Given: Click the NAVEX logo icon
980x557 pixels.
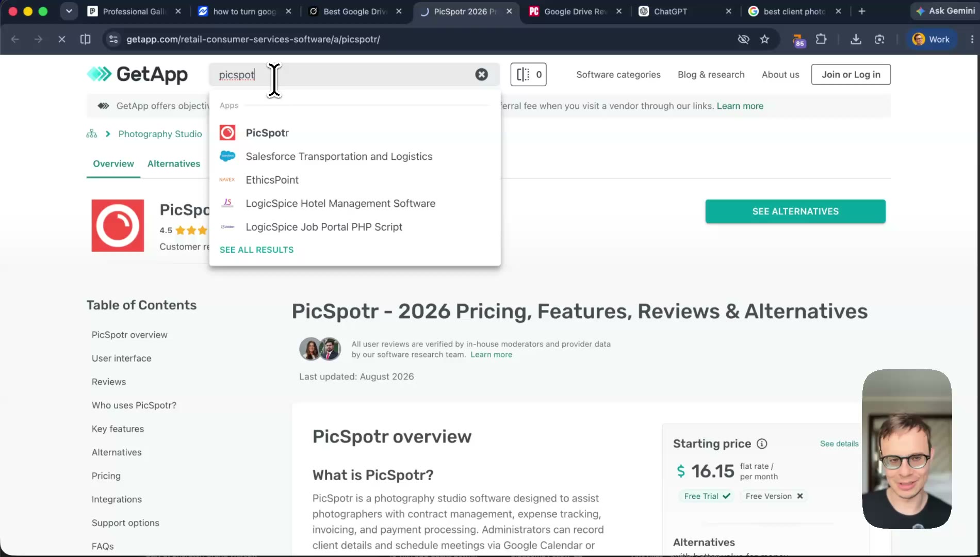Looking at the screenshot, I should [x=227, y=179].
